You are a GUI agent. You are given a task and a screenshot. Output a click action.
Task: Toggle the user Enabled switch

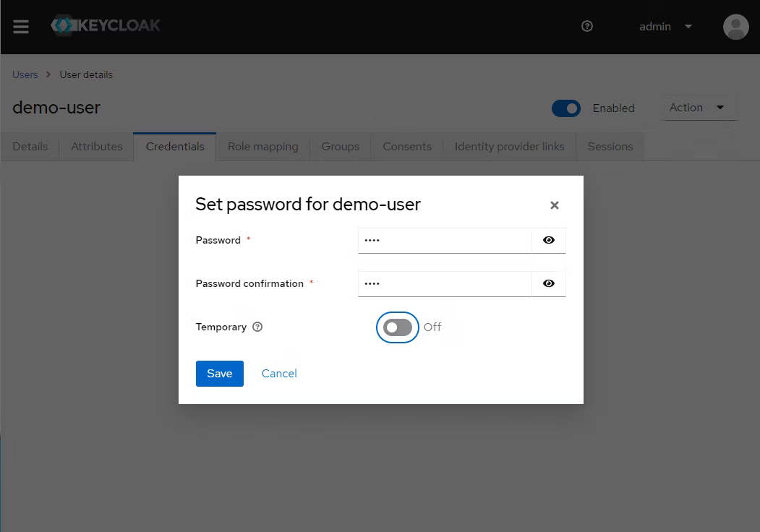[565, 108]
